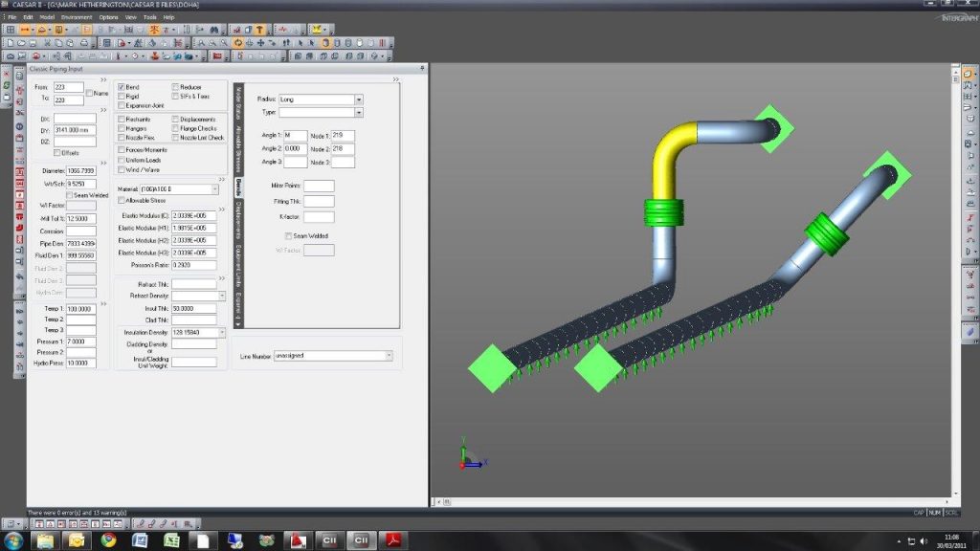Uncheck the Bend checkbox

pyautogui.click(x=122, y=87)
